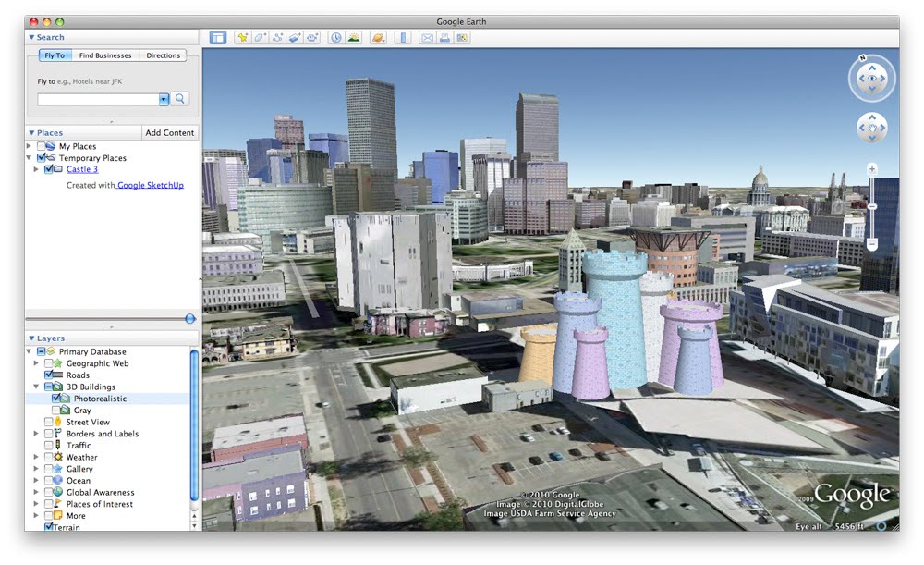Switch to the Find Businesses tab
Viewport: 924px width, 565px height.
pyautogui.click(x=105, y=55)
